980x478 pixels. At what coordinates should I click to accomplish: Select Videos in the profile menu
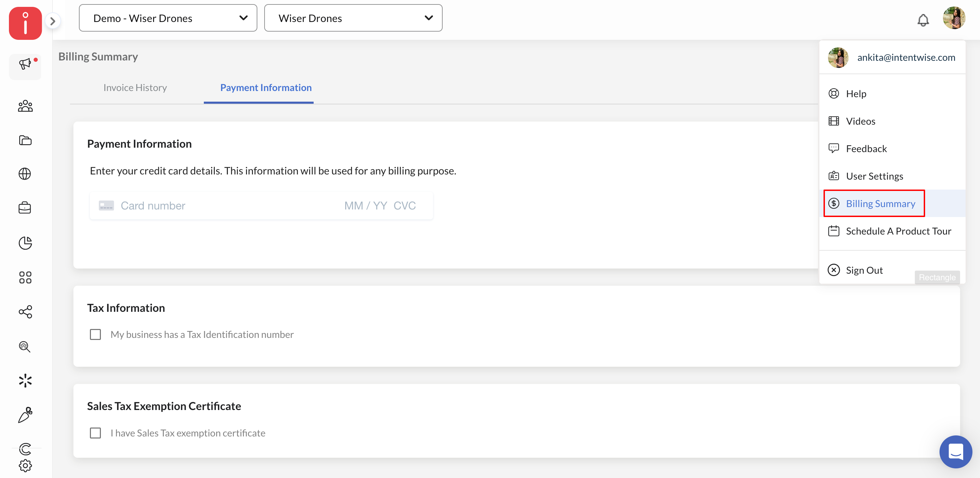892,121
